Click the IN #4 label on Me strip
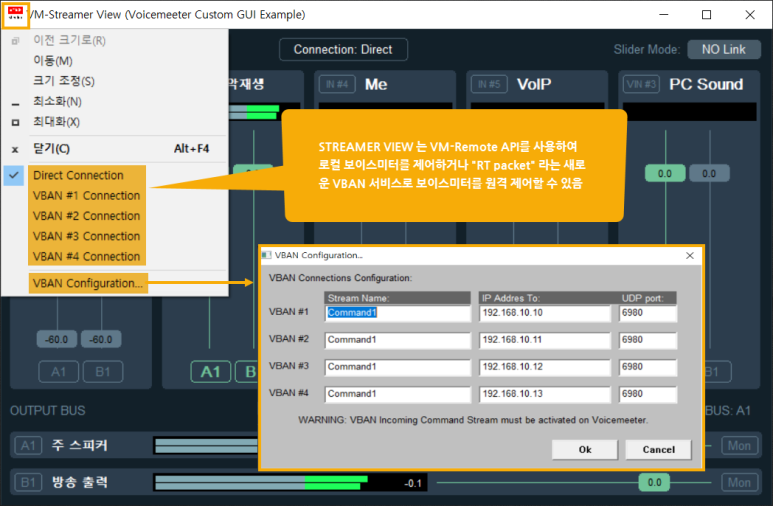This screenshot has width=773, height=506. pos(337,84)
